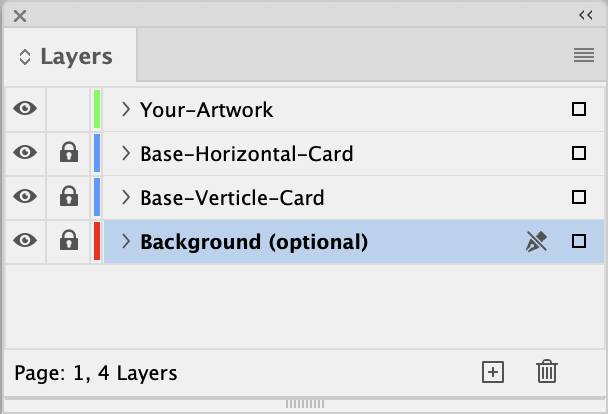Hide the Your-Artwork layer
The width and height of the screenshot is (608, 414).
(x=26, y=109)
